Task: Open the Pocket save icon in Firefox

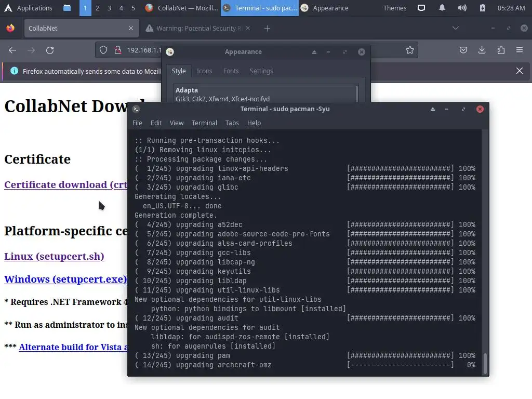Action: tap(463, 50)
